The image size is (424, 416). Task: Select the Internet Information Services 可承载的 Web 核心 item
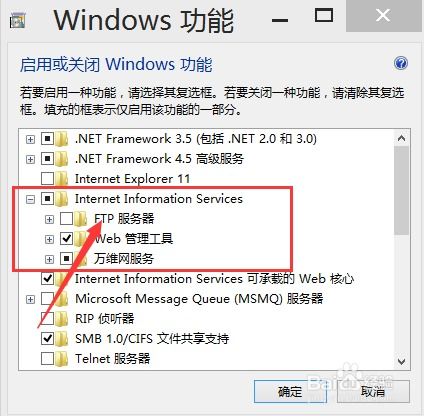pos(214,279)
